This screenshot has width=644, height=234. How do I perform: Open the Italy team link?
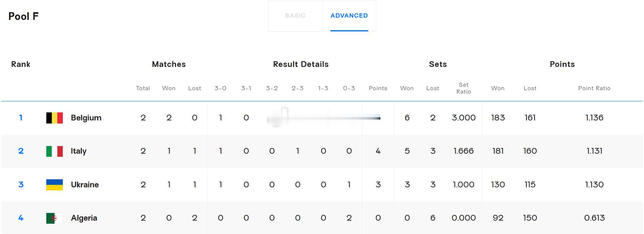(x=78, y=151)
